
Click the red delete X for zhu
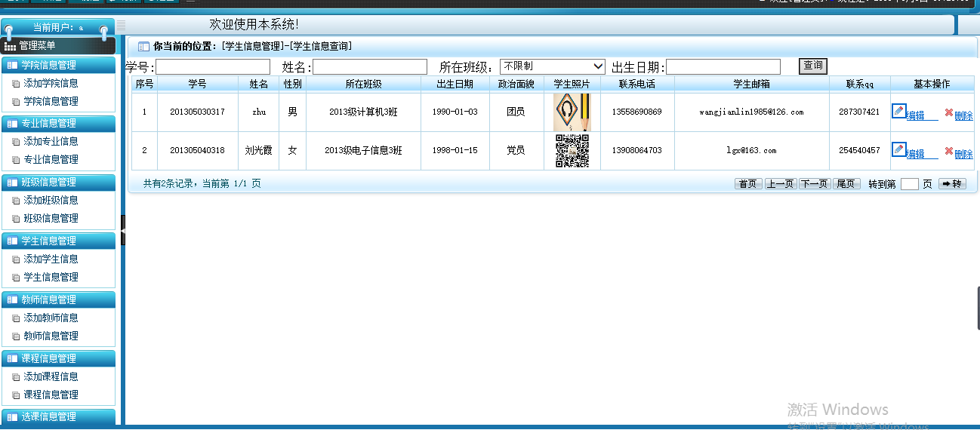948,112
